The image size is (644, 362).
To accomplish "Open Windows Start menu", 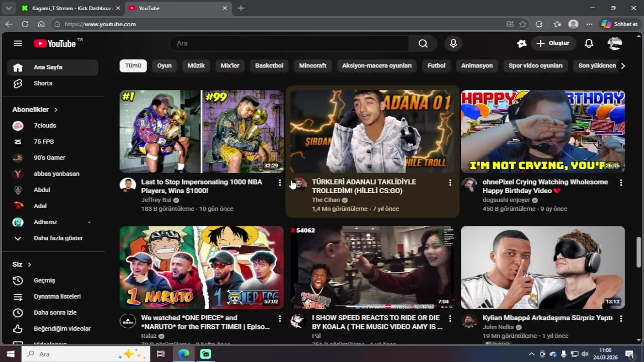I will point(10,354).
